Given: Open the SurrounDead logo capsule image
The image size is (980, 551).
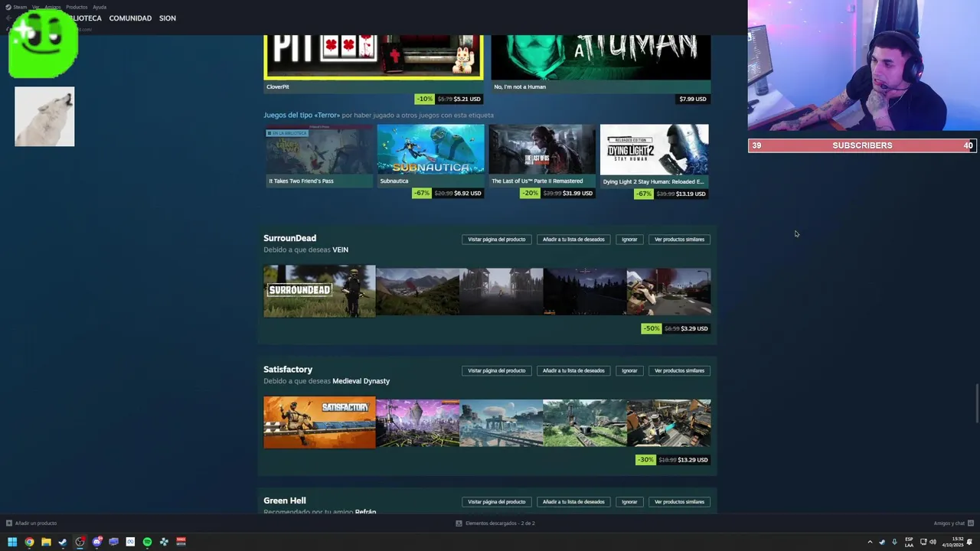Looking at the screenshot, I should 319,291.
